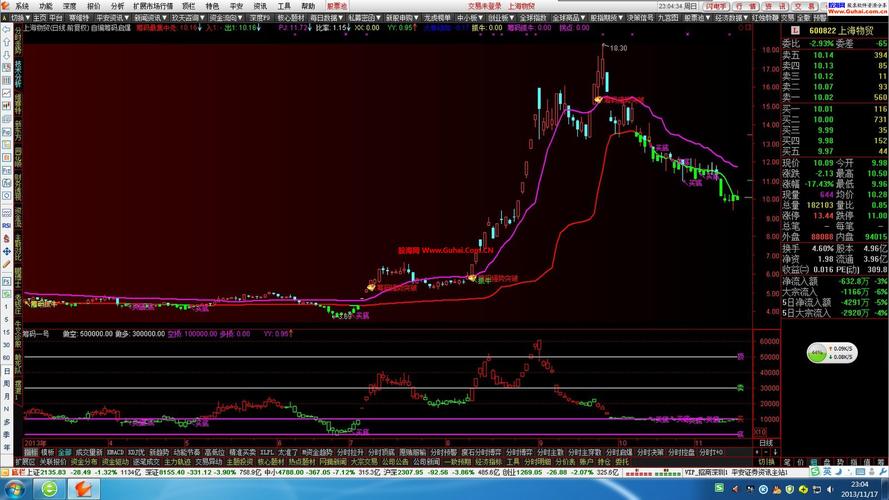Switch chart to 月 monthly period

[x=6, y=396]
